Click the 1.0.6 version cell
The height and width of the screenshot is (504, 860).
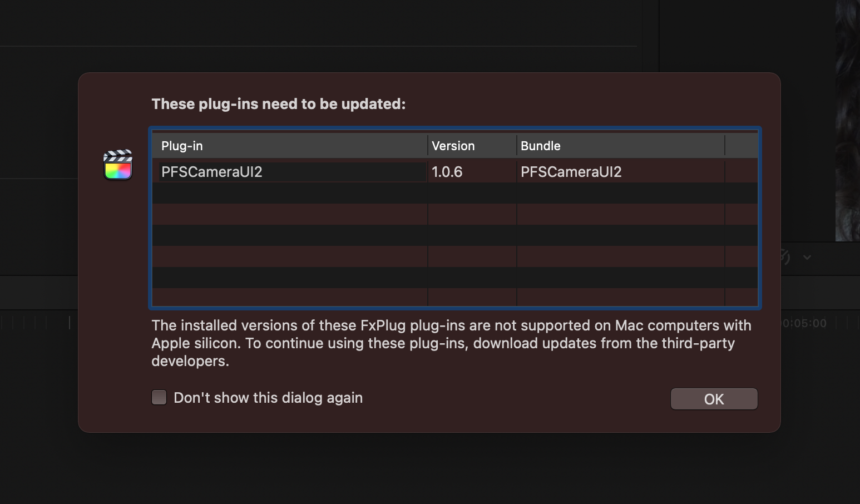pos(447,172)
